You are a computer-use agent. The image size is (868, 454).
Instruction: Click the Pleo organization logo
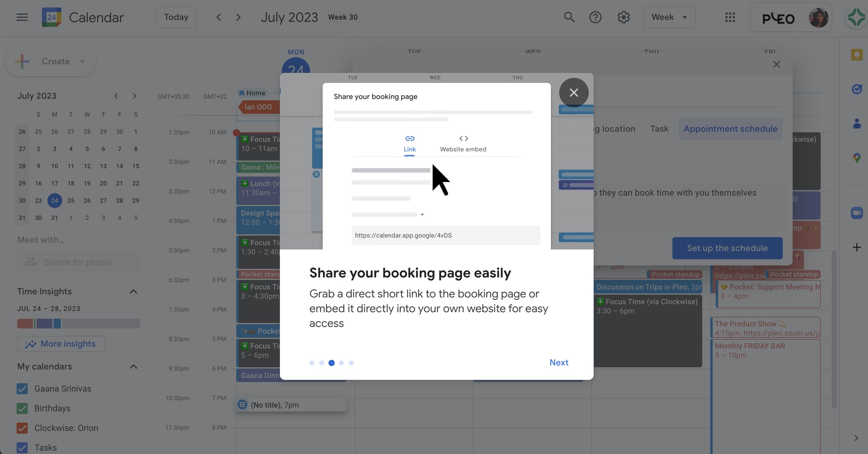(778, 18)
